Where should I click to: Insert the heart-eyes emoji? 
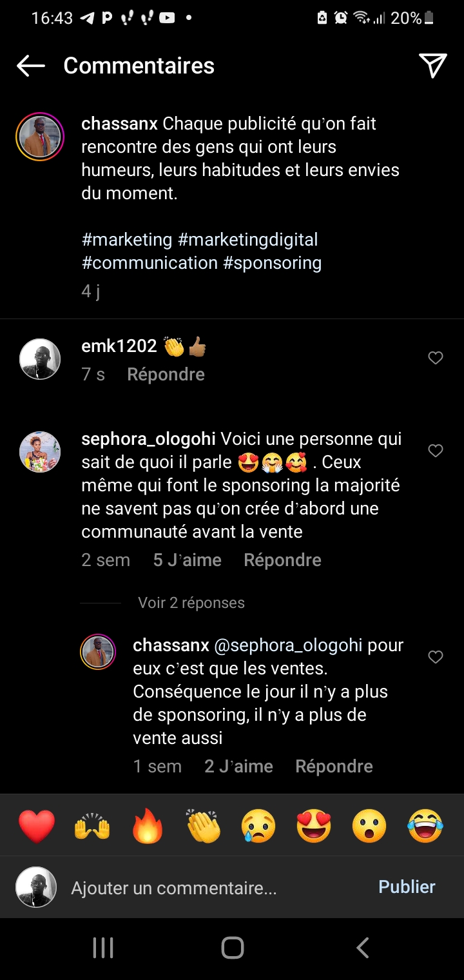314,826
